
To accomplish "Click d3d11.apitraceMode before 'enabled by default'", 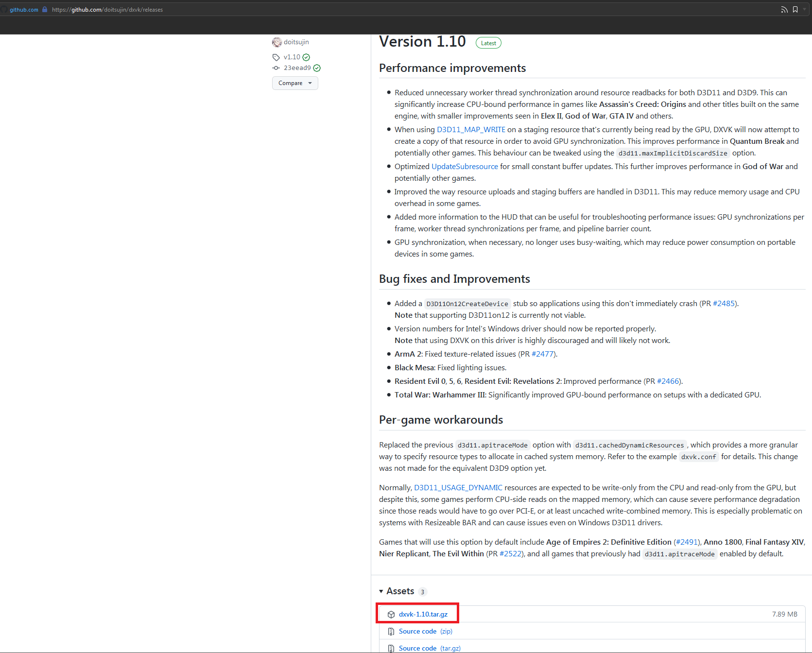I will pyautogui.click(x=680, y=554).
